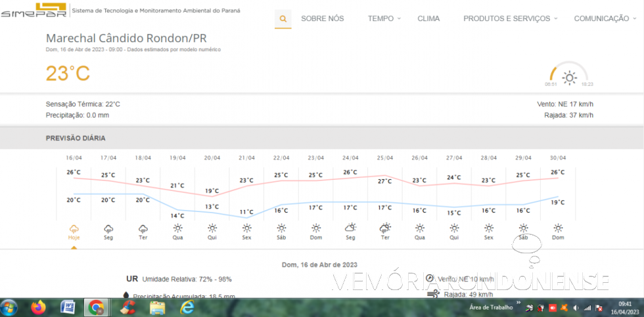Open Internet Explorer from the taskbar
The image size is (644, 317).
187,307
